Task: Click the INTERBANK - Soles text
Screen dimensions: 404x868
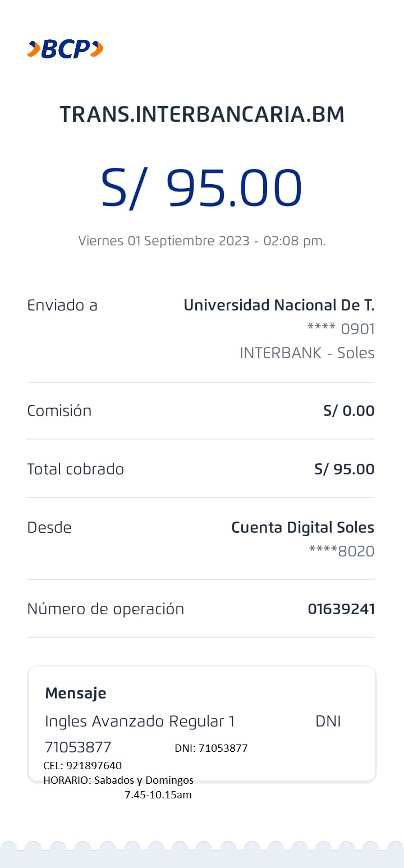Action: (x=307, y=353)
